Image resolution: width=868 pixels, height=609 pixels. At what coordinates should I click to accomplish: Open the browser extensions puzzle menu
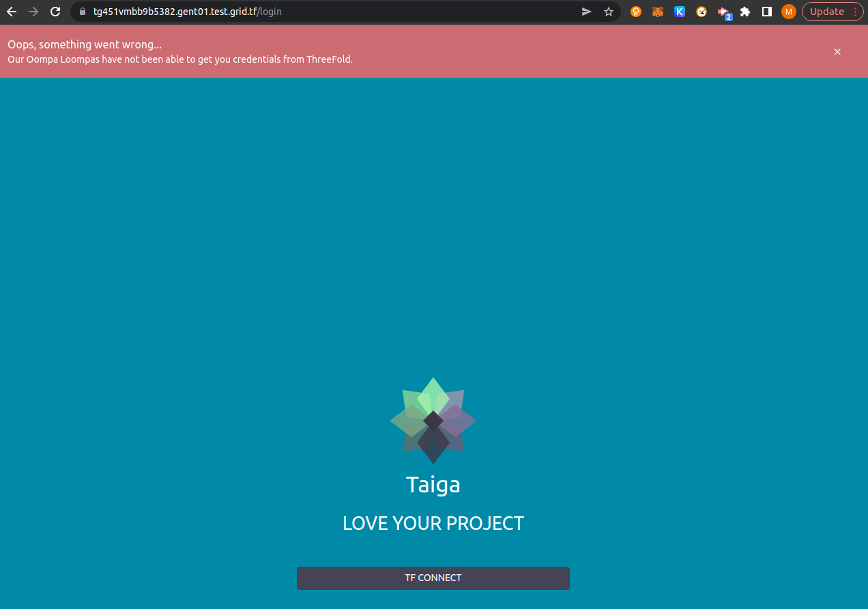(744, 12)
